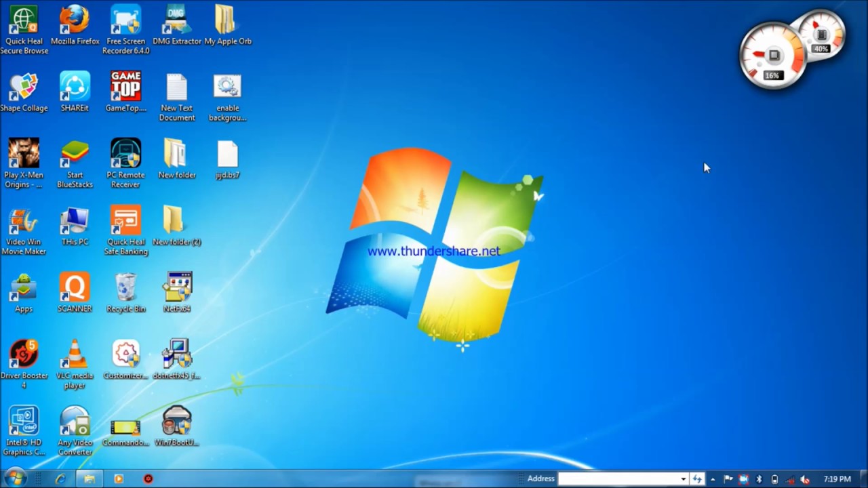868x488 pixels.
Task: Open the Windows Start menu orb
Action: tap(15, 478)
